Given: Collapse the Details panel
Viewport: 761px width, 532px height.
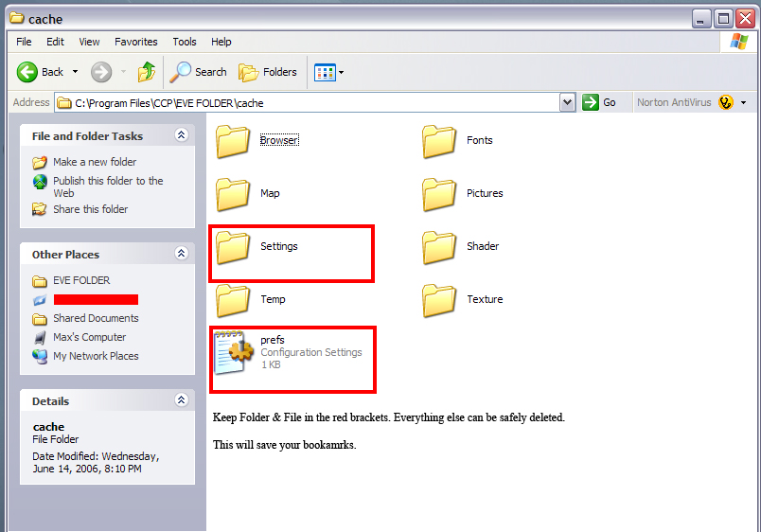Looking at the screenshot, I should click(182, 400).
